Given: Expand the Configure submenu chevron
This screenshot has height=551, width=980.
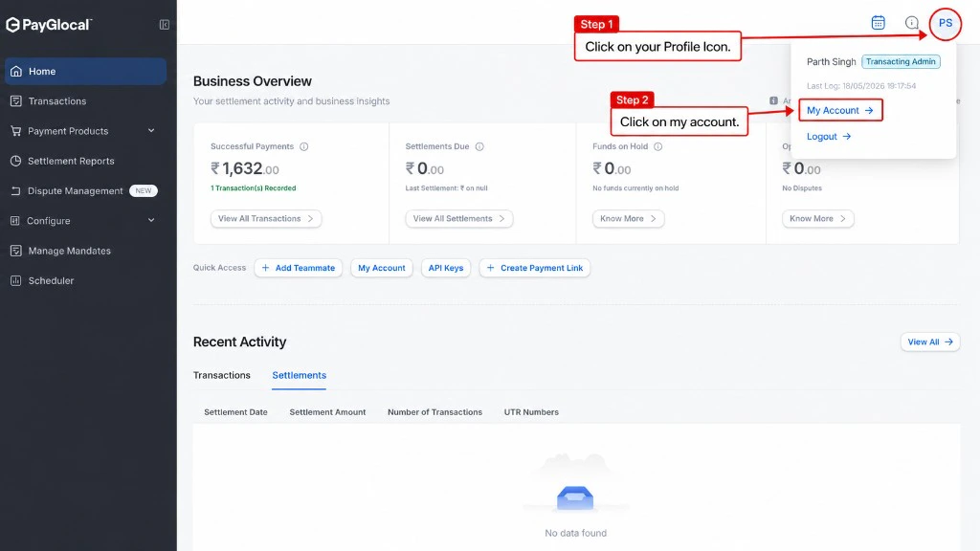Looking at the screenshot, I should click(151, 221).
